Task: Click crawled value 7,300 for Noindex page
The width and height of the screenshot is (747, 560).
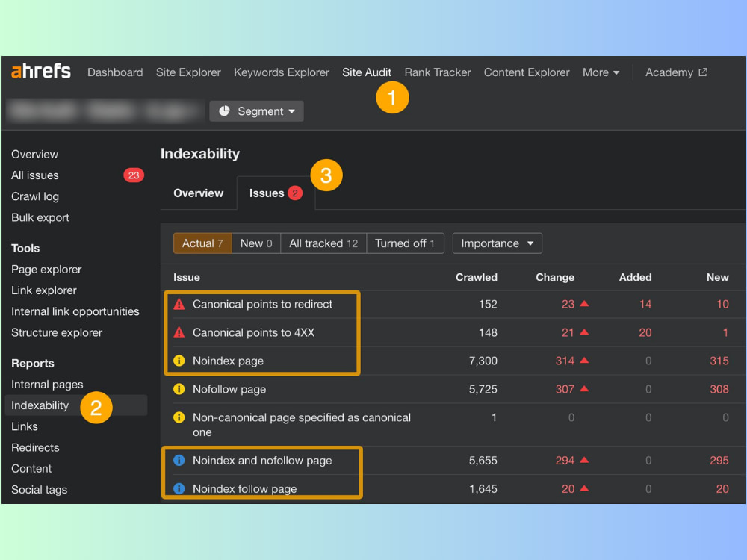Action: (x=483, y=361)
